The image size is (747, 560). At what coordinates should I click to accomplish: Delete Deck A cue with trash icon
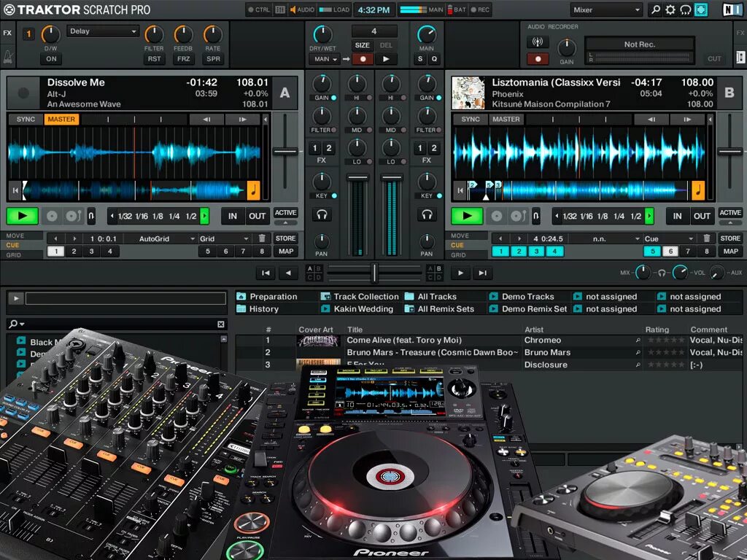pyautogui.click(x=262, y=238)
